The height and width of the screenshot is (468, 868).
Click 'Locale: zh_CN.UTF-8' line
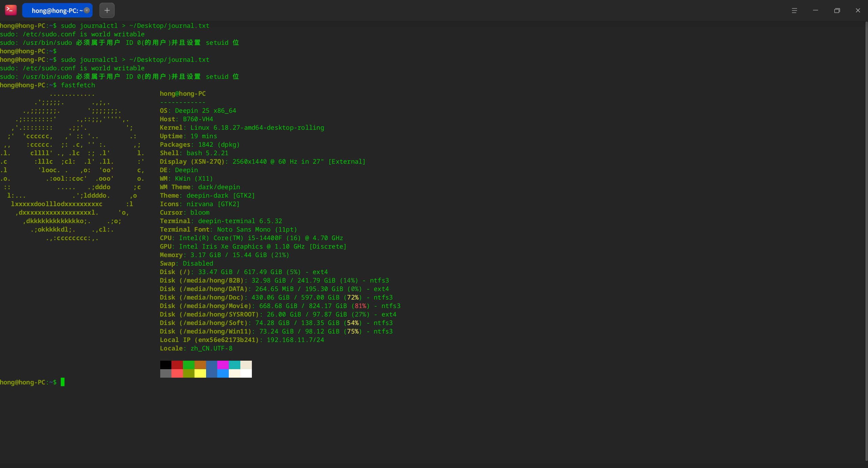click(196, 348)
